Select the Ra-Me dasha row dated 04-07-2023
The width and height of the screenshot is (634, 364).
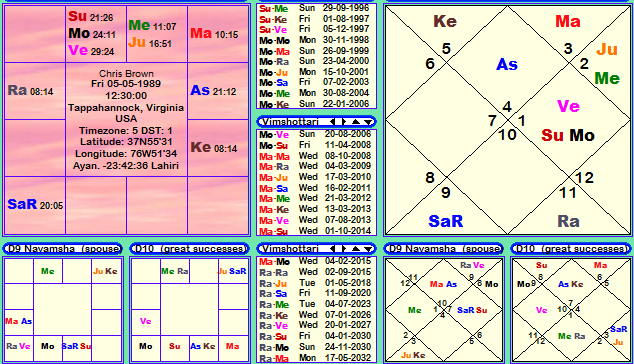pyautogui.click(x=317, y=304)
